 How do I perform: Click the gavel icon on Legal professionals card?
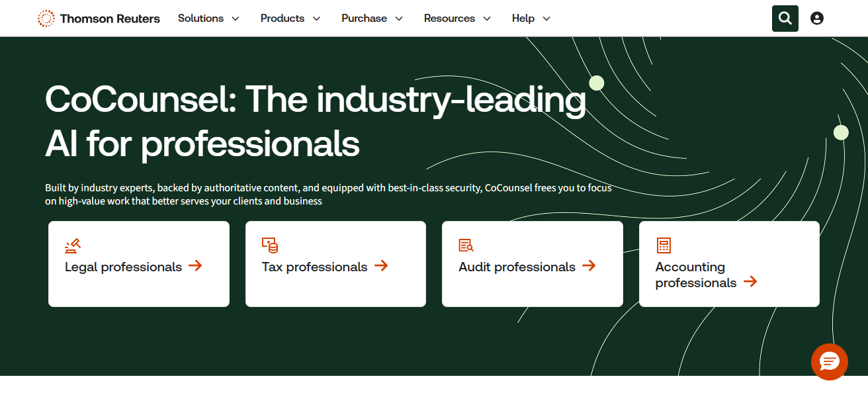tap(73, 245)
